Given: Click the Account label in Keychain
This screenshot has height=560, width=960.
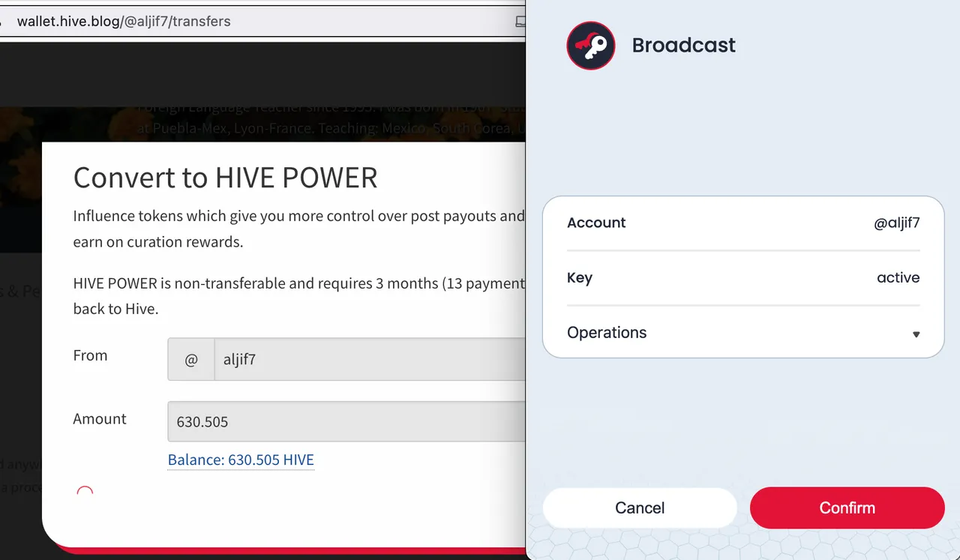Looking at the screenshot, I should pos(596,223).
